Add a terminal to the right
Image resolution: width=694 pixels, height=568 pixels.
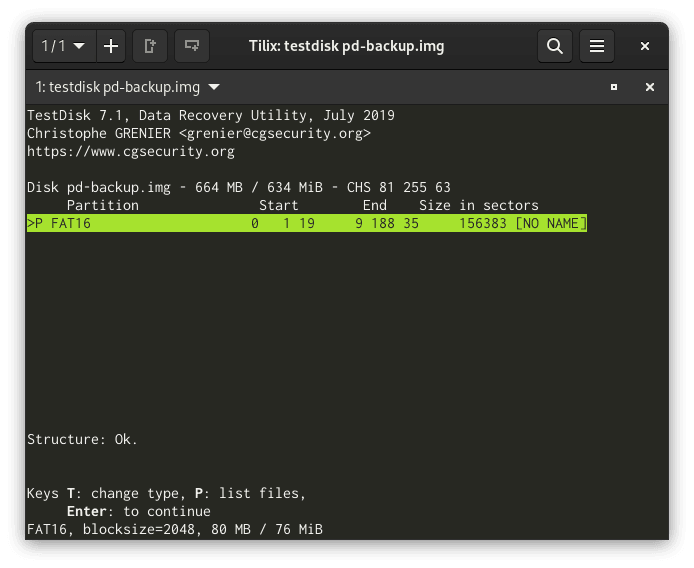(151, 46)
